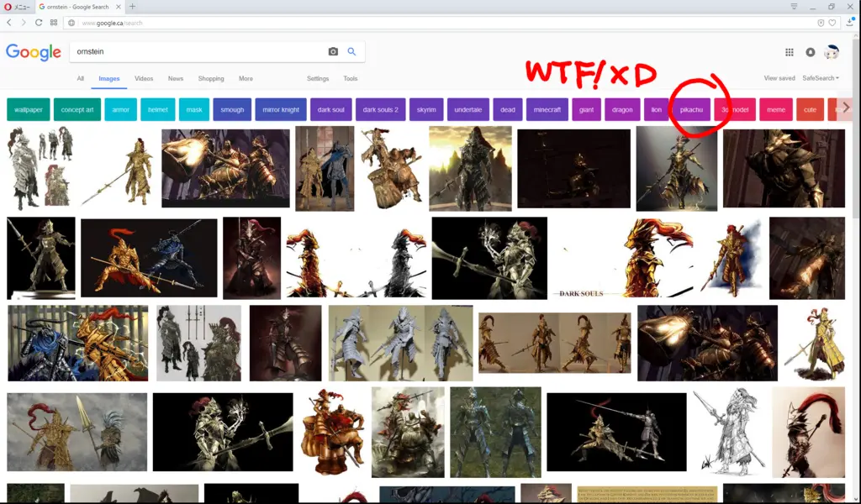Select the lion filter chip
The height and width of the screenshot is (504, 861).
point(657,110)
